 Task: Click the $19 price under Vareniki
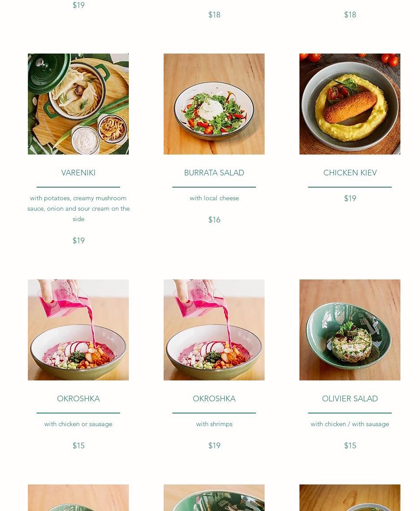[x=78, y=241]
